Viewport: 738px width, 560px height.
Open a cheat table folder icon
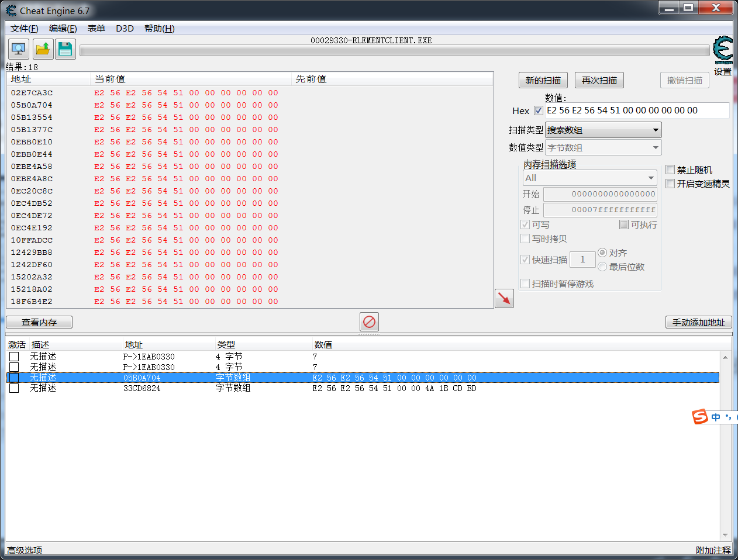43,49
